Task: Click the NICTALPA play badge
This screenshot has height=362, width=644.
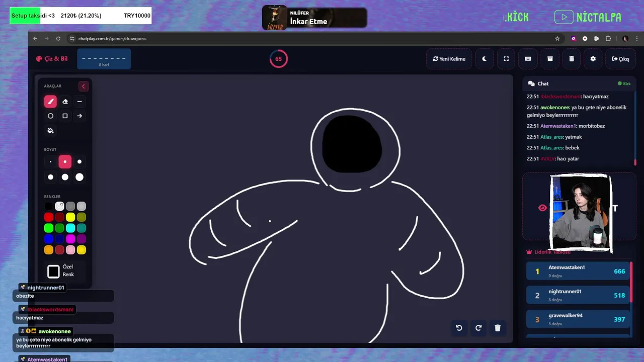Action: tap(588, 18)
